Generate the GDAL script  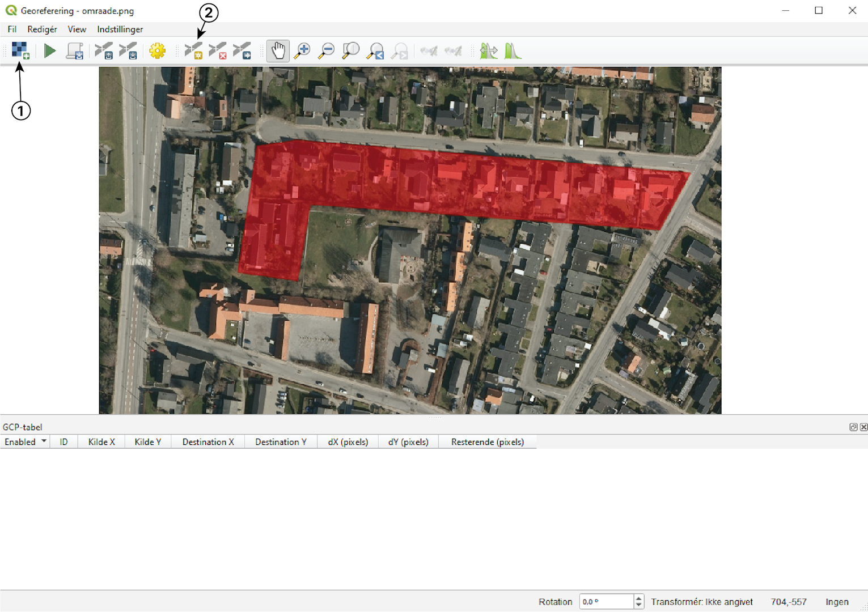click(75, 51)
